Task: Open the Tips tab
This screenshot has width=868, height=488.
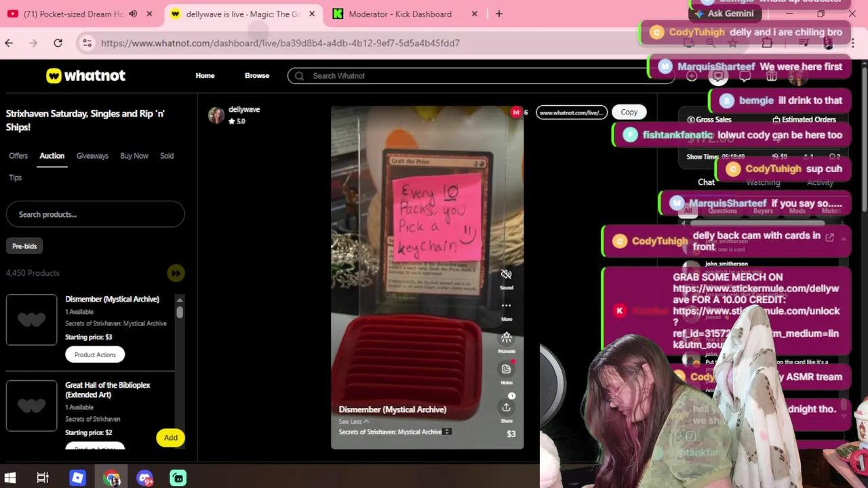Action: tap(15, 178)
